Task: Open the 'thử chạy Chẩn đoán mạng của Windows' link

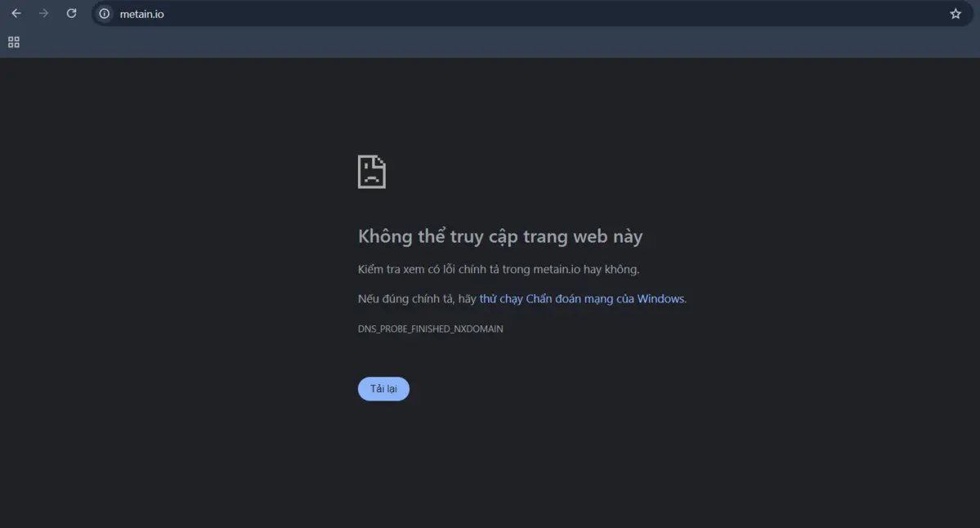Action: 582,298
